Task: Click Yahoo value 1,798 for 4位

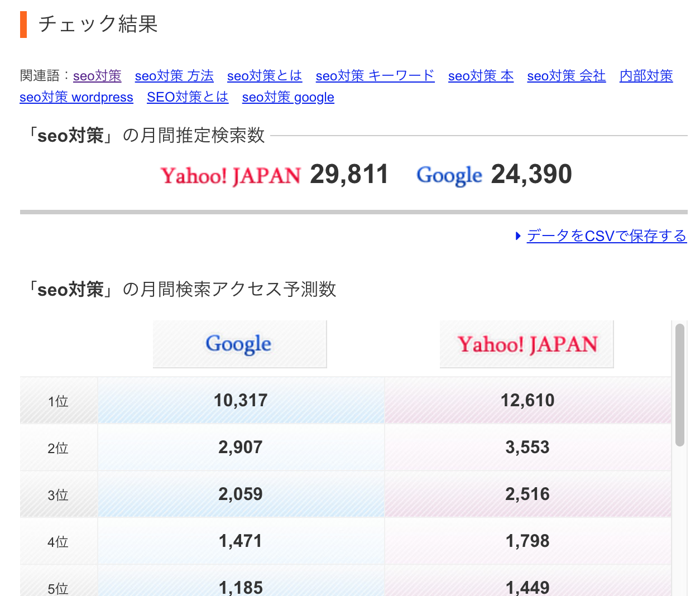Action: coord(528,541)
